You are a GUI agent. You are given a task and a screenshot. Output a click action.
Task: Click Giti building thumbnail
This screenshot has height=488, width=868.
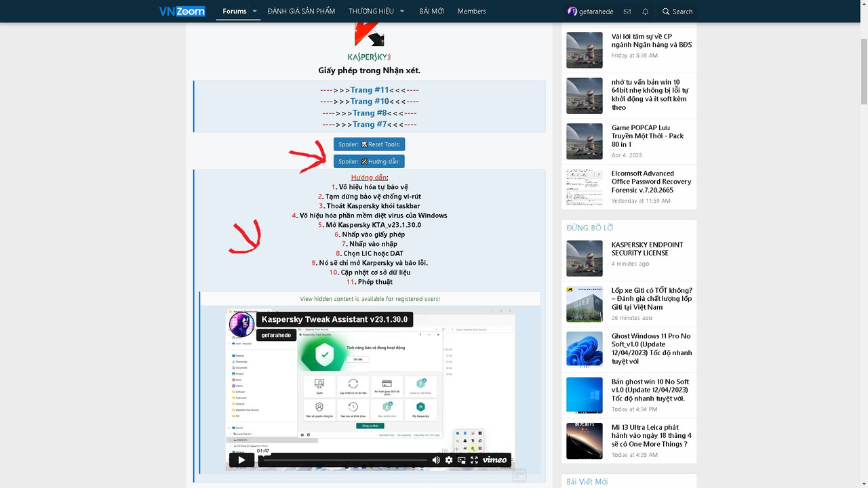585,304
